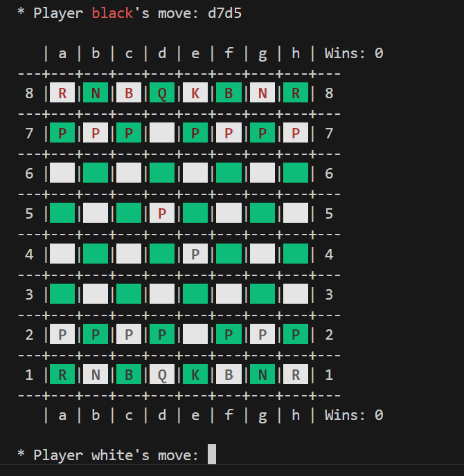Click the empty square h6
The width and height of the screenshot is (464, 476).
[x=296, y=174]
